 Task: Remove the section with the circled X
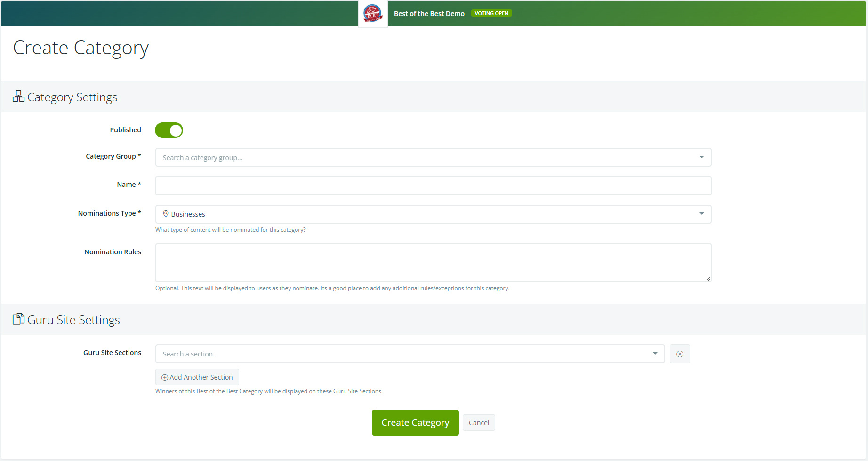click(679, 354)
